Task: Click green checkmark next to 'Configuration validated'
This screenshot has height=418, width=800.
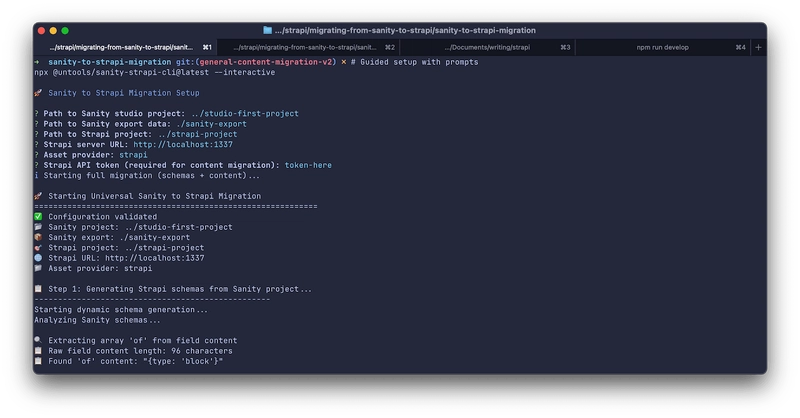Action: pos(38,217)
